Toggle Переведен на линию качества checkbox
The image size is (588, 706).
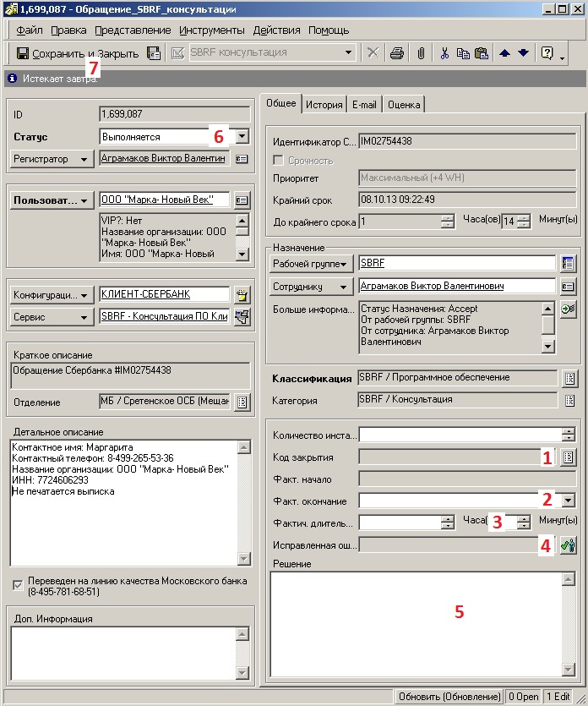click(18, 585)
